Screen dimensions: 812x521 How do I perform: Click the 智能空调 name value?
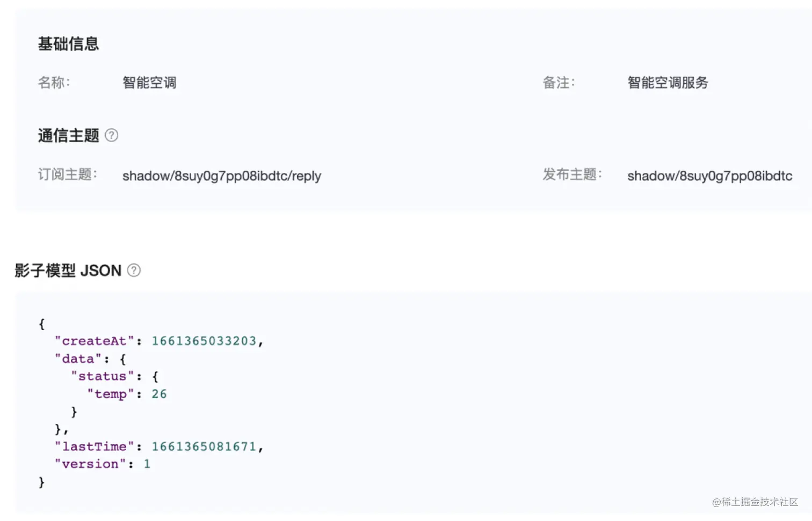click(149, 83)
